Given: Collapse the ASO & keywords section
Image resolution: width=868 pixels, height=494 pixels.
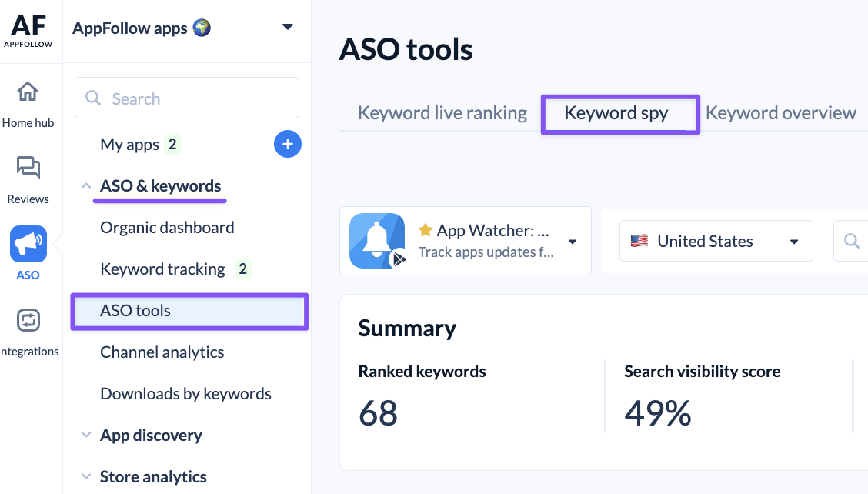Looking at the screenshot, I should 86,186.
